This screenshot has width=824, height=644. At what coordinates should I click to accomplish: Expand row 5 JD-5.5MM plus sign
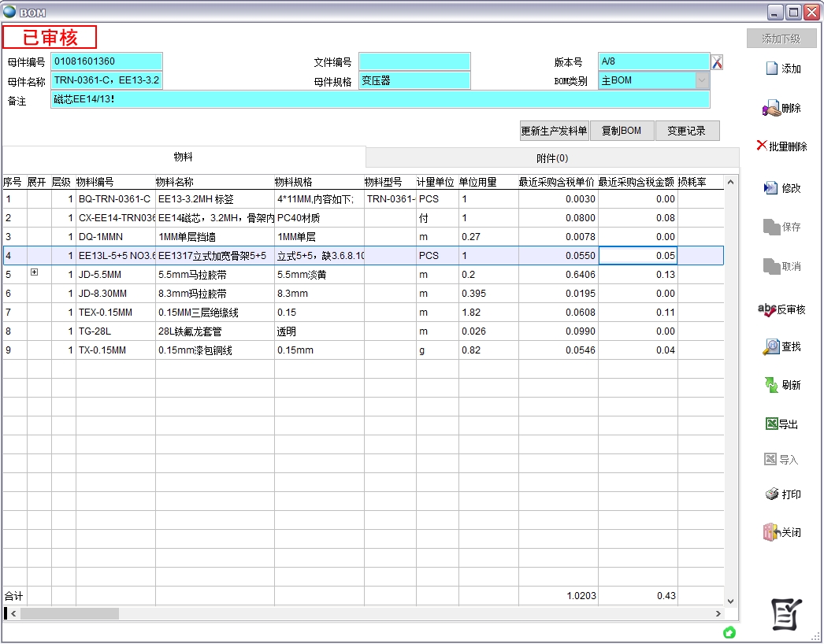(x=34, y=272)
